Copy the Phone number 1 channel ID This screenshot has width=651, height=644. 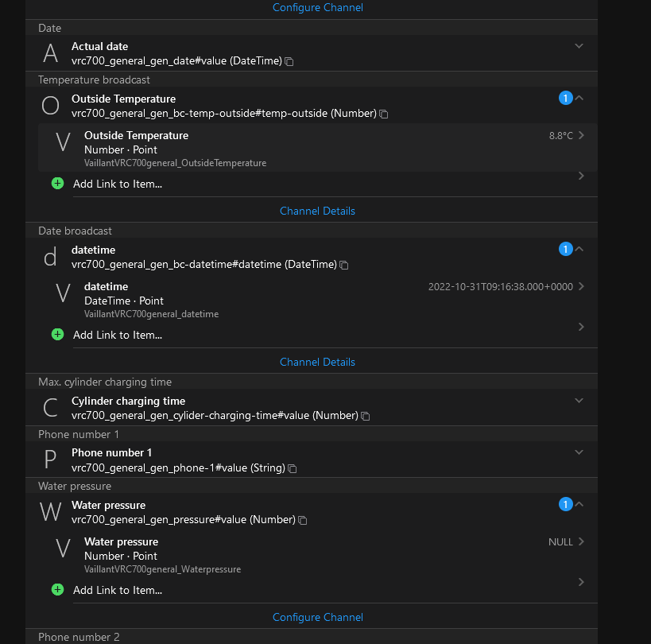click(293, 468)
